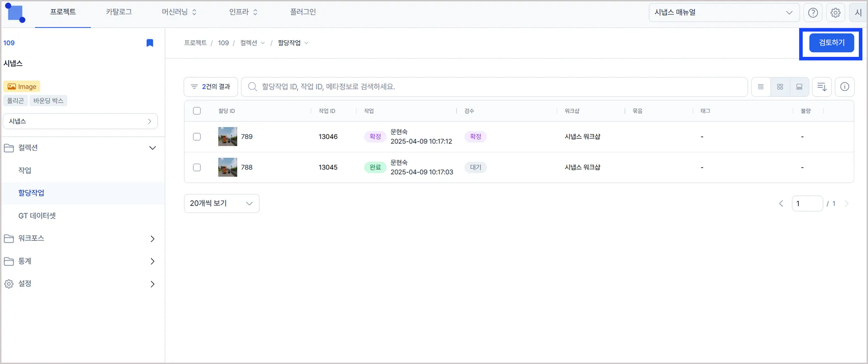The width and height of the screenshot is (868, 364).
Task: Open 작업 in the sidebar
Action: tap(25, 171)
